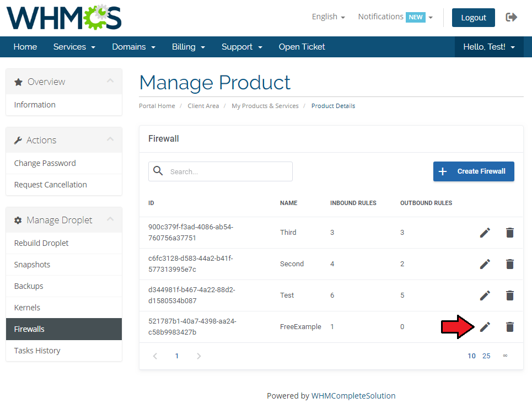Edit the Third firewall with pencil icon
Image resolution: width=532 pixels, height=414 pixels.
485,233
